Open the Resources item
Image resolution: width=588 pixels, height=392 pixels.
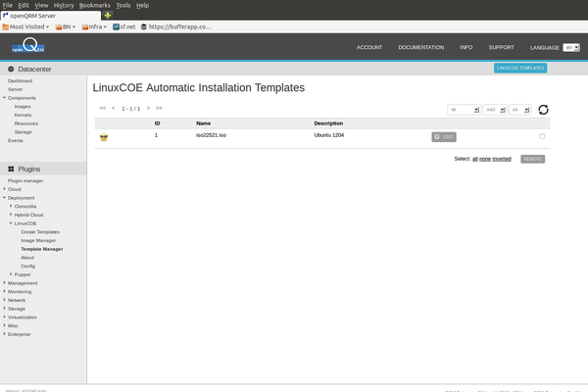point(26,123)
